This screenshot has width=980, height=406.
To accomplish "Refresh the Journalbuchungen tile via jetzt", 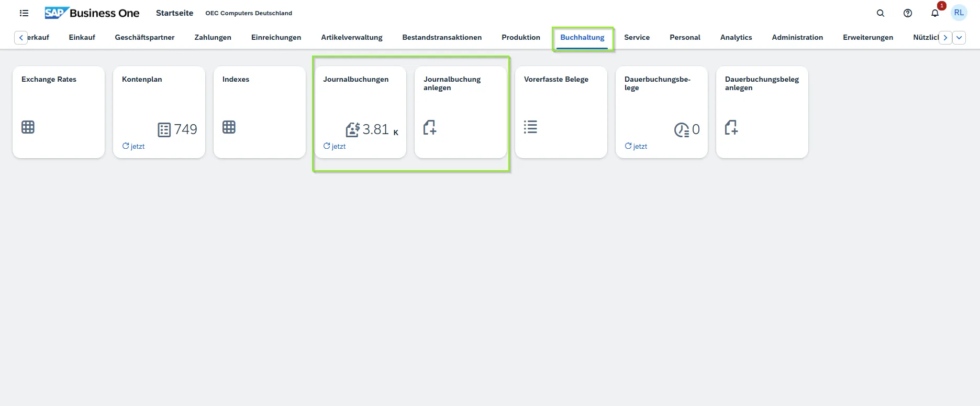I will click(x=335, y=146).
